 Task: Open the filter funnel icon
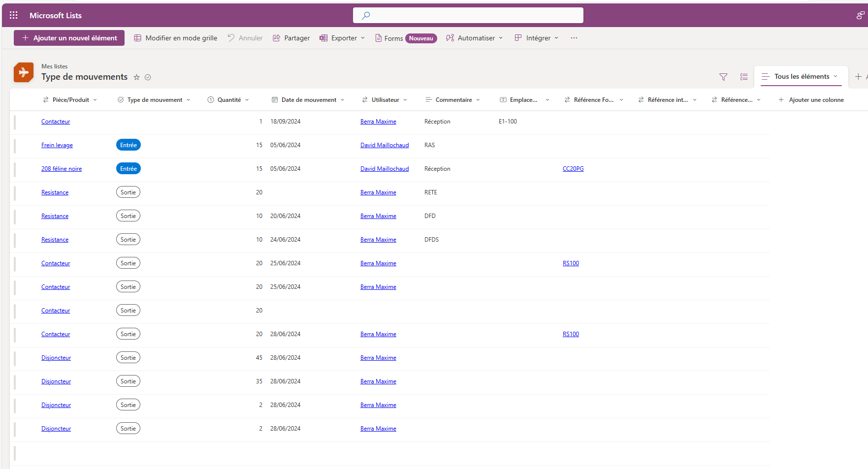tap(723, 77)
